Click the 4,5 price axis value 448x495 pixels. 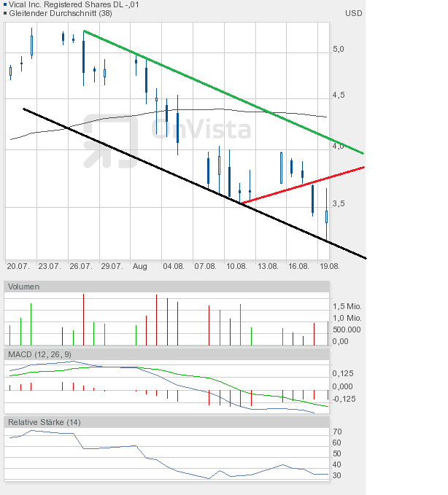point(339,95)
